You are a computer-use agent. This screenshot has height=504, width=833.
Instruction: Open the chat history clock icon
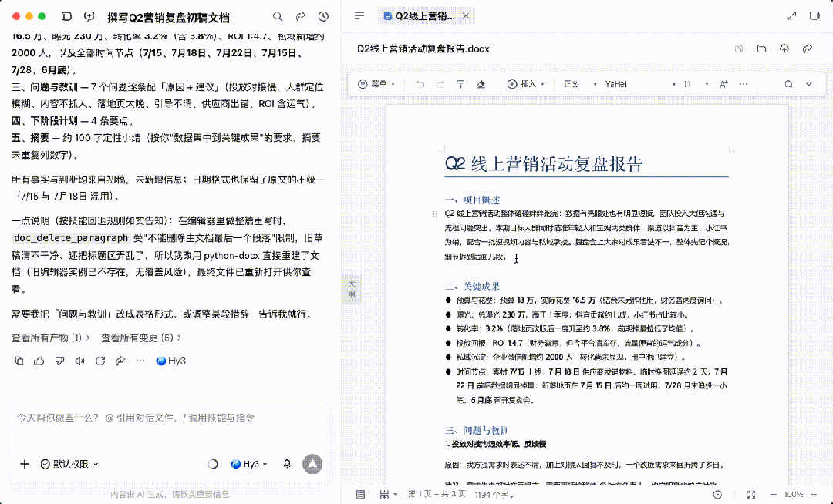(323, 16)
